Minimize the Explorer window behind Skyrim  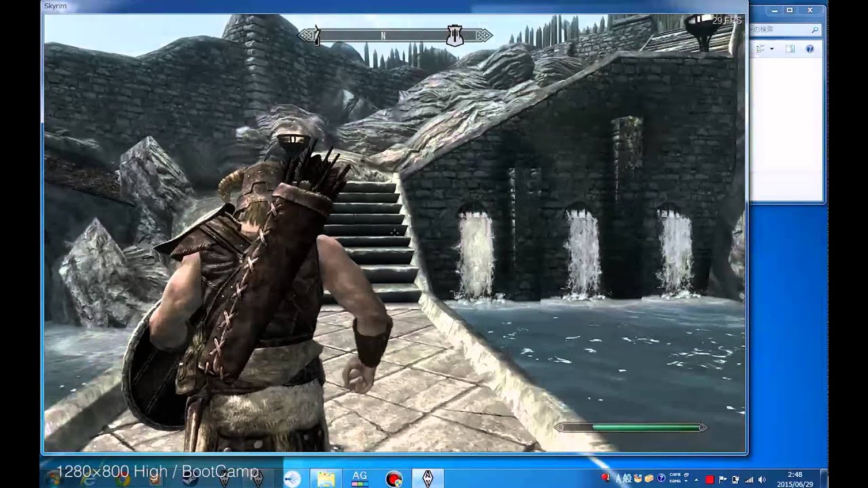(x=774, y=10)
